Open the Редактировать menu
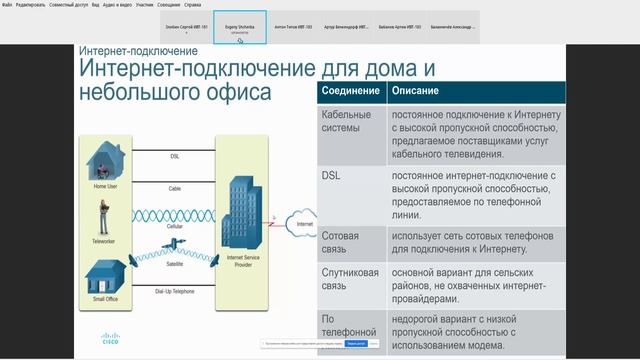640x360 pixels. tap(31, 5)
